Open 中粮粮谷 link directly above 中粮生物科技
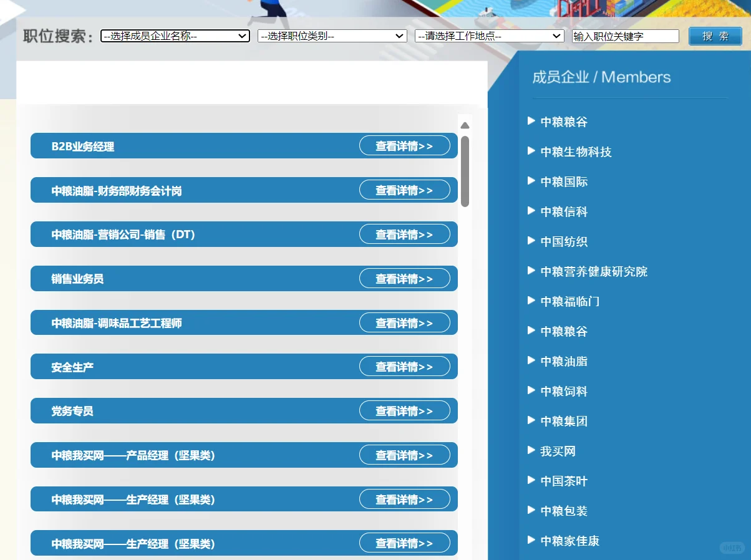Viewport: 751px width, 560px height. pyautogui.click(x=564, y=122)
